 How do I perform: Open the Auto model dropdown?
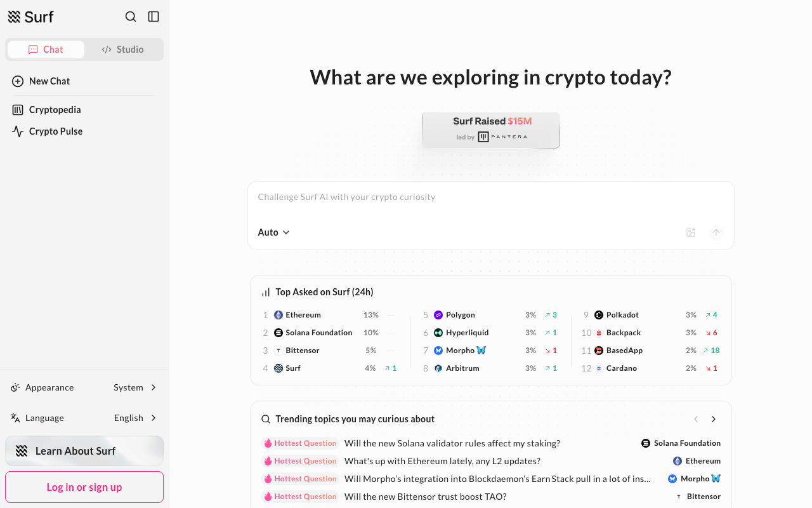[273, 232]
